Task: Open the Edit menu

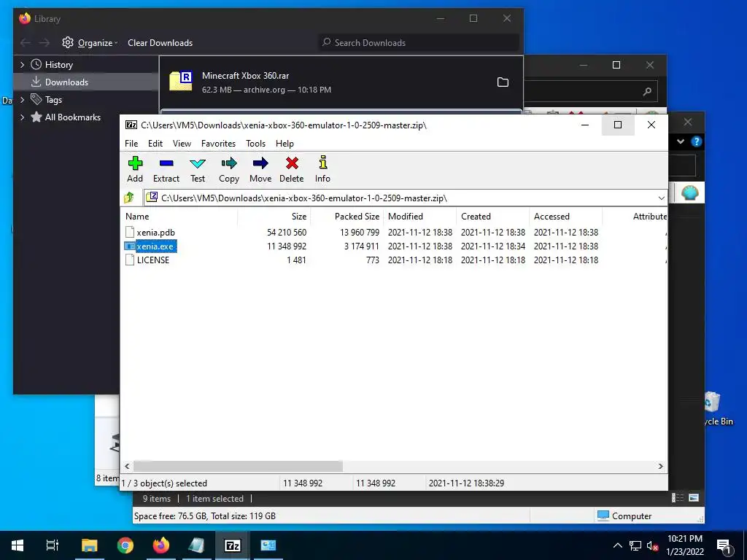Action: (x=155, y=144)
